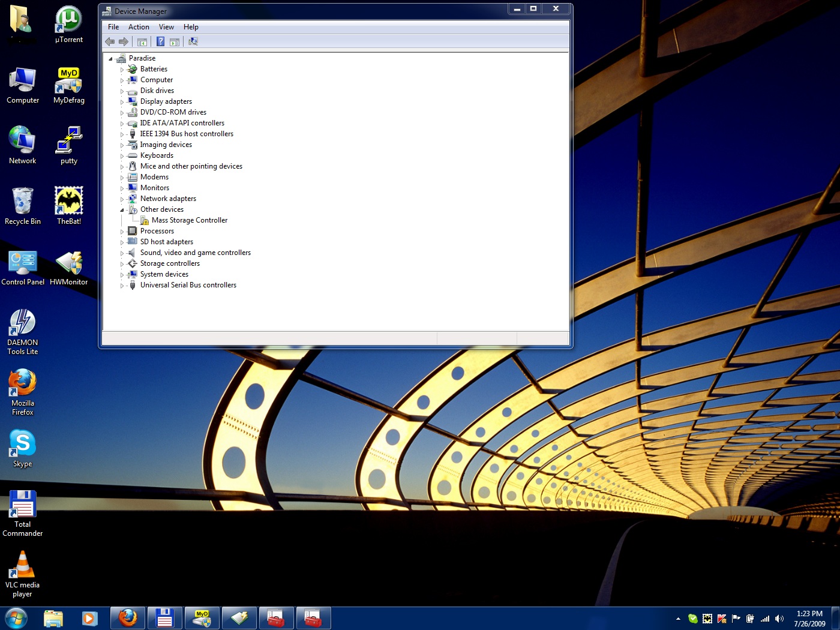Image resolution: width=840 pixels, height=630 pixels.
Task: Select IDE ATA/ATAPI controllers entry
Action: coord(182,123)
